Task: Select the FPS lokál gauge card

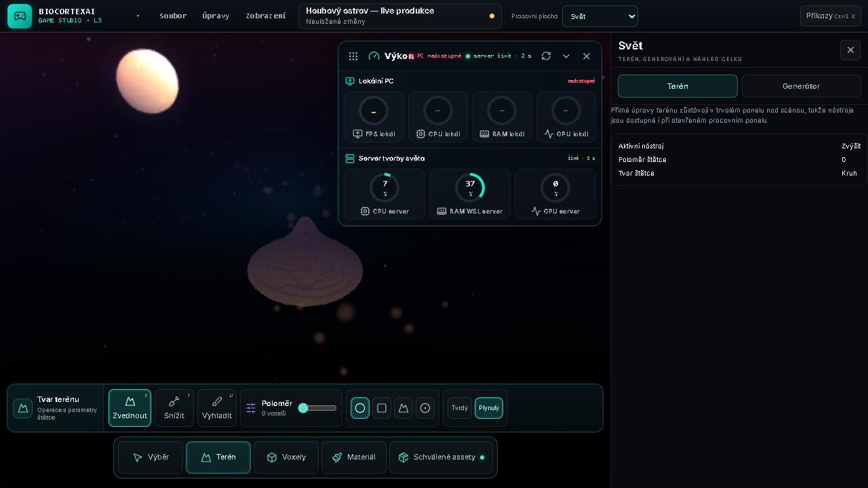Action: click(374, 117)
